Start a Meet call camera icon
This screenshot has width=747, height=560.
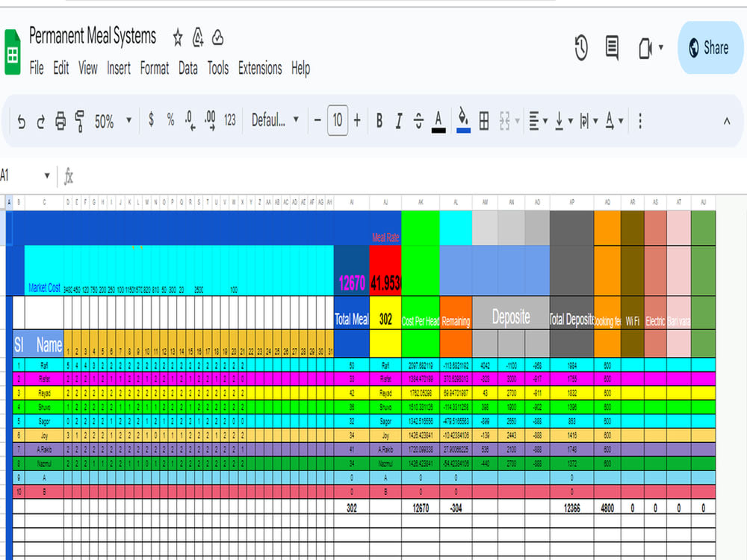[645, 48]
